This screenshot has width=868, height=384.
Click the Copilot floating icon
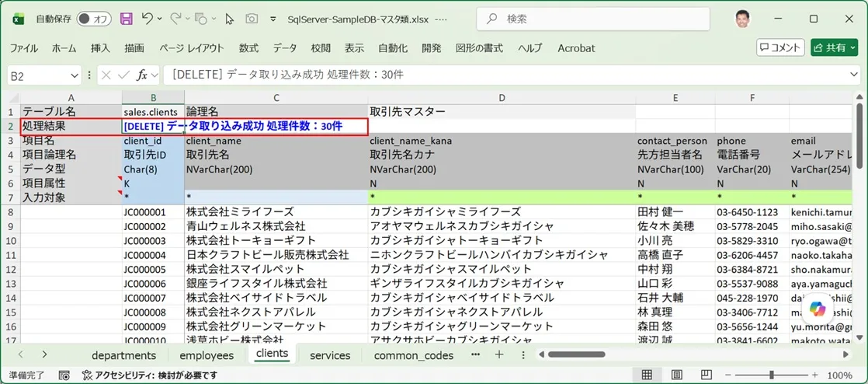817,309
